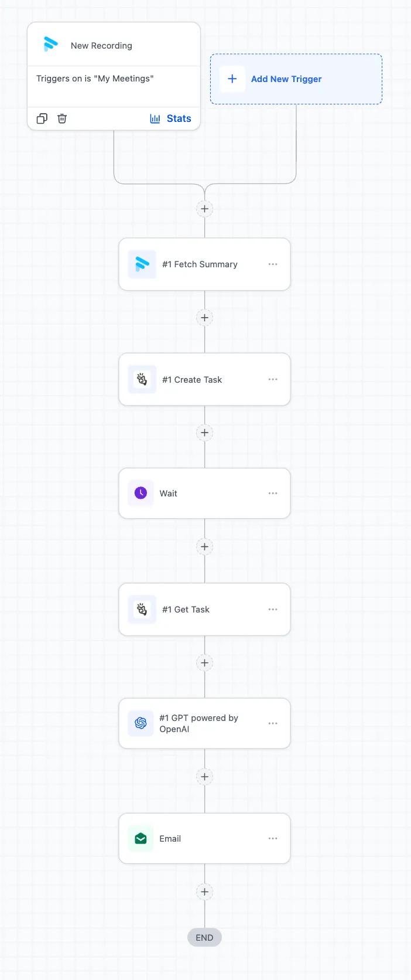411x980 pixels.
Task: Click the Create Task step icon
Action: point(142,379)
